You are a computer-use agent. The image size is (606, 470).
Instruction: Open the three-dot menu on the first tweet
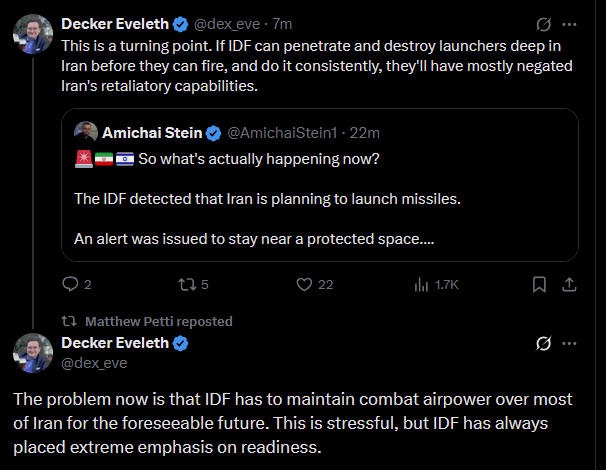(569, 24)
